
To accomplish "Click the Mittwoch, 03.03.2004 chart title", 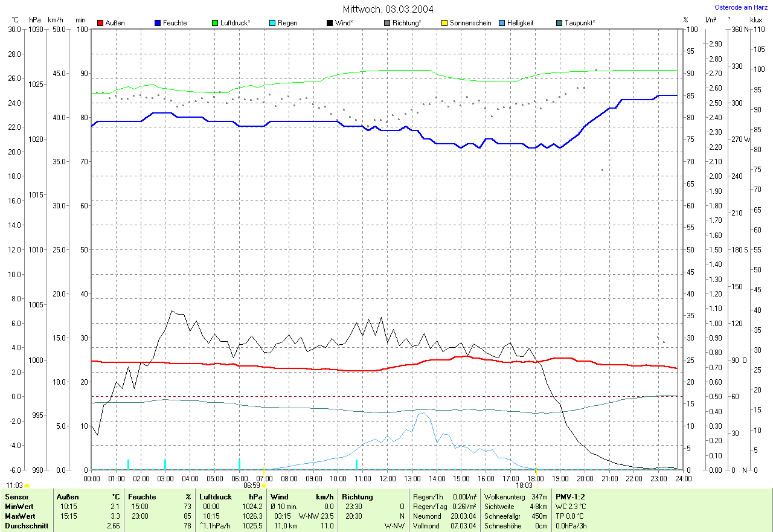I will click(388, 9).
